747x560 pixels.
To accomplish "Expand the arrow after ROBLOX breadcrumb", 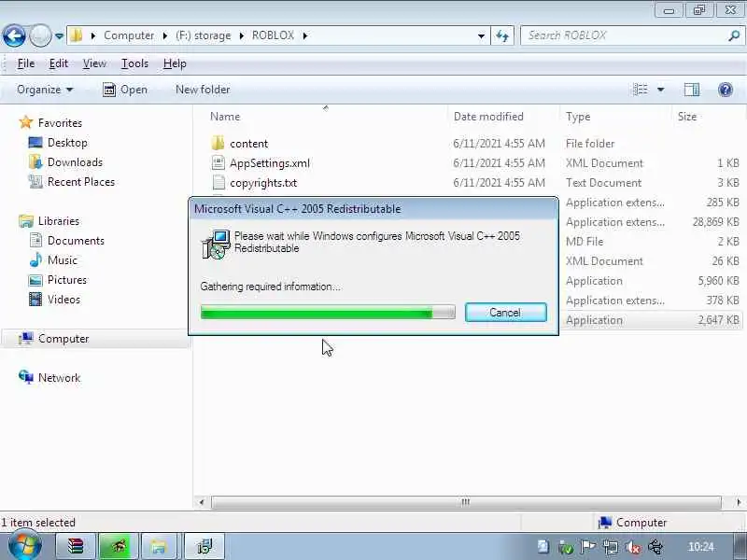I will tap(305, 35).
